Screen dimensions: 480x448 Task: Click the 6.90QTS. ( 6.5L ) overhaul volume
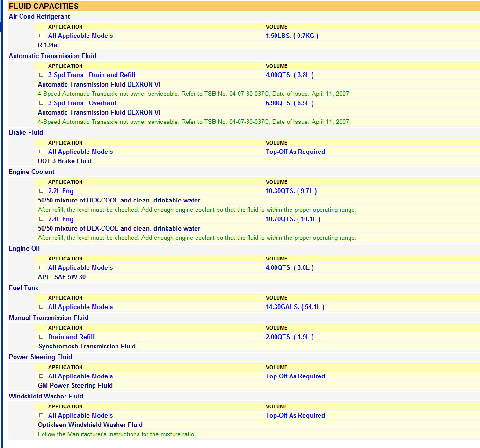(290, 103)
